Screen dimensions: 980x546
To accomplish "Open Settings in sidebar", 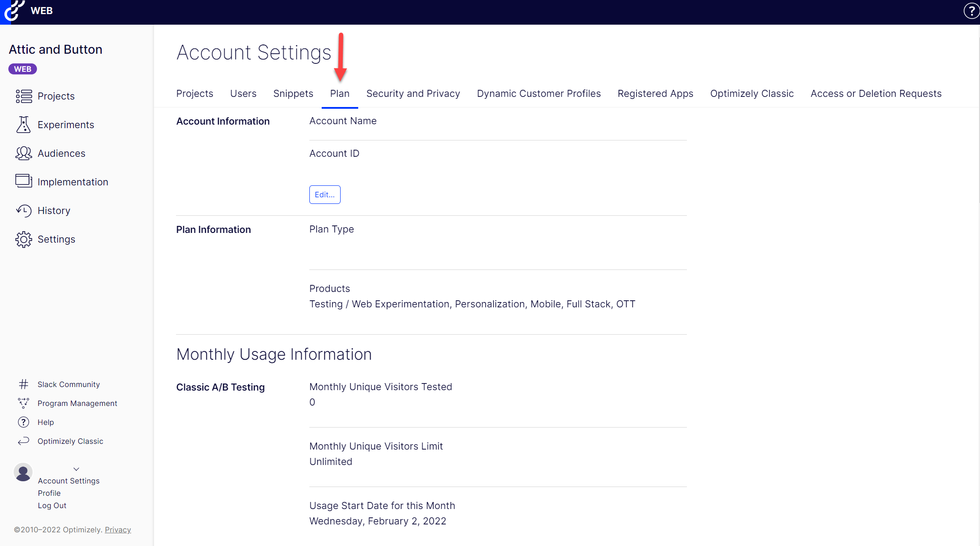I will click(x=56, y=239).
